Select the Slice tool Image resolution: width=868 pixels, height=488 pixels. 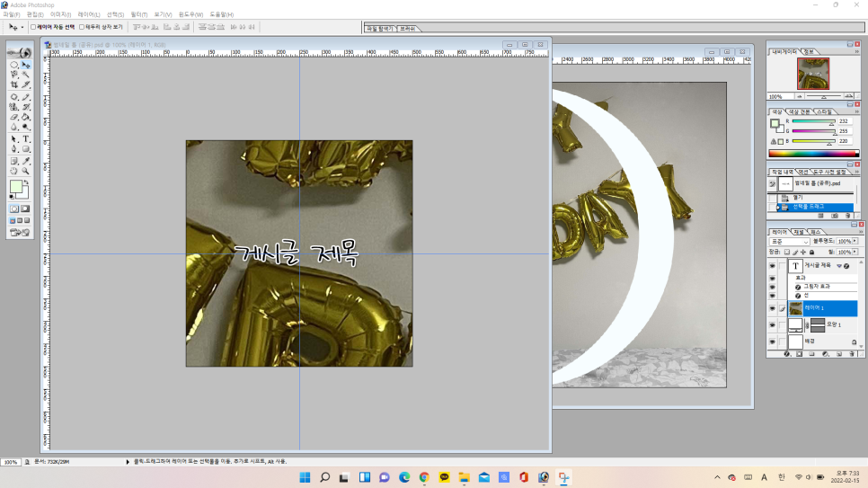(25, 84)
